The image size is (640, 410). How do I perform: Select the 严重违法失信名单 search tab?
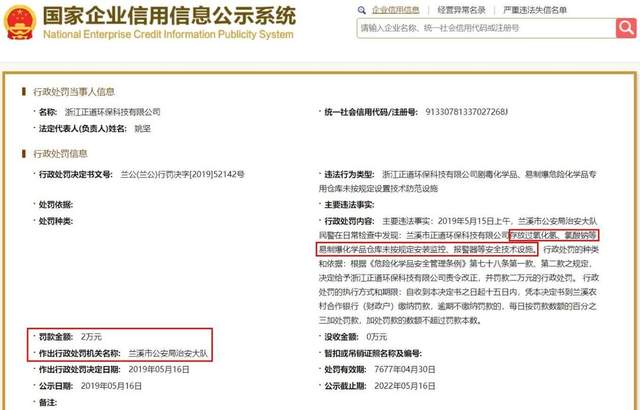535,10
